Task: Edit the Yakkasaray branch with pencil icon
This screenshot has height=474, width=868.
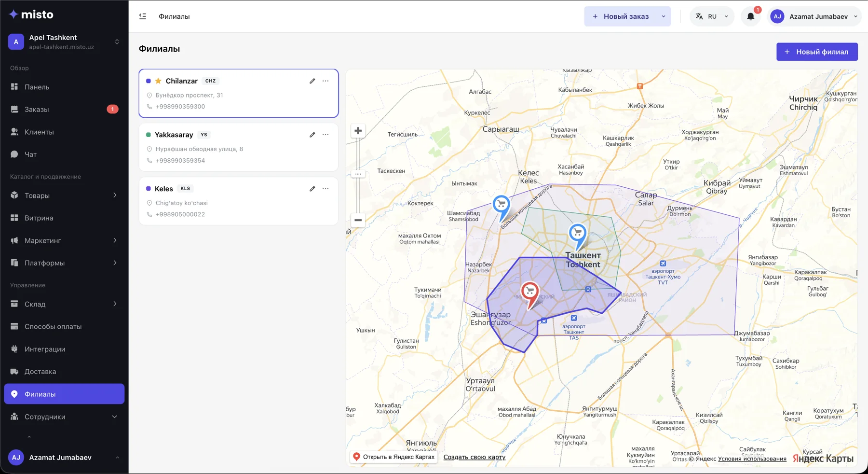Action: tap(312, 135)
